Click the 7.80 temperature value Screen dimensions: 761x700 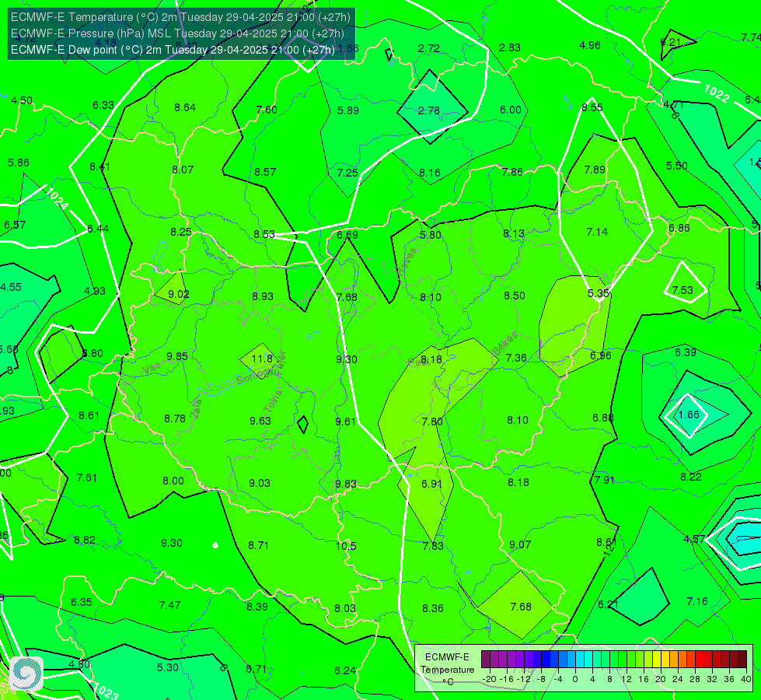pos(432,422)
